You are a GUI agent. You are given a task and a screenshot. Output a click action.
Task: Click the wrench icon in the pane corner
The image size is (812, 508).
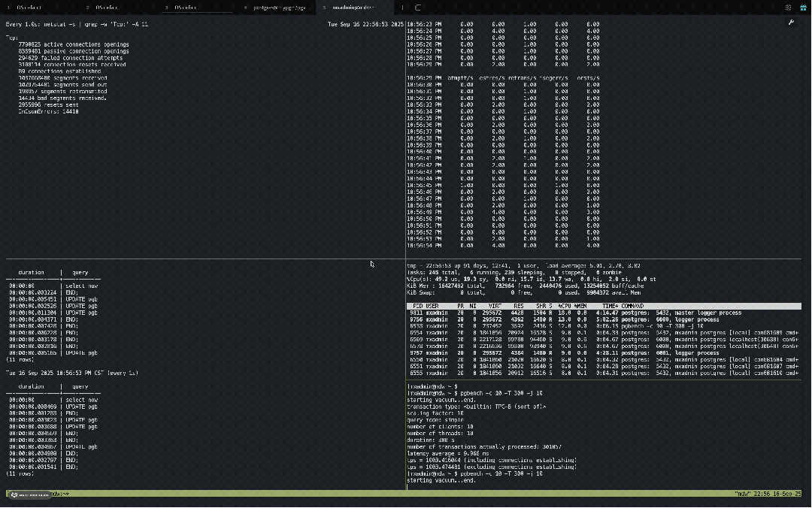point(791,23)
